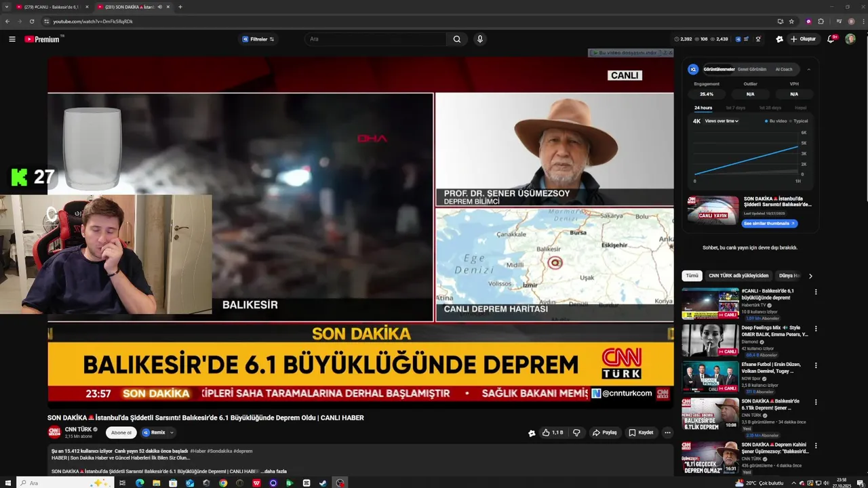
Task: Show hidden system tray icons
Action: (x=794, y=483)
